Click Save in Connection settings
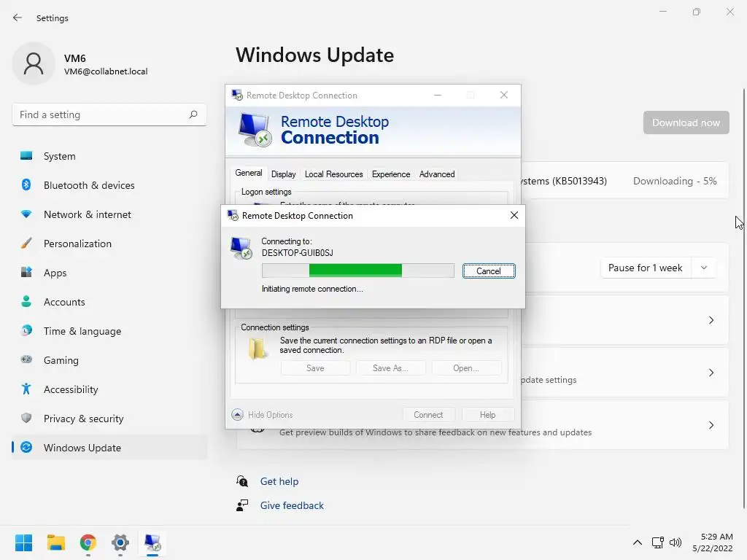 [x=315, y=368]
